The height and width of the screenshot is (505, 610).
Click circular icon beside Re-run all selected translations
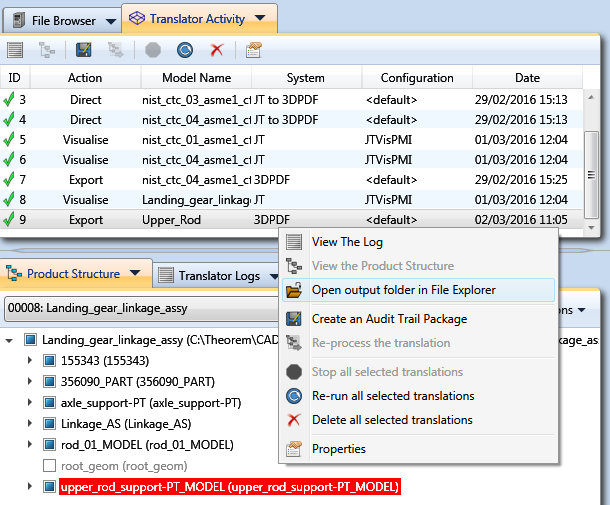point(294,396)
